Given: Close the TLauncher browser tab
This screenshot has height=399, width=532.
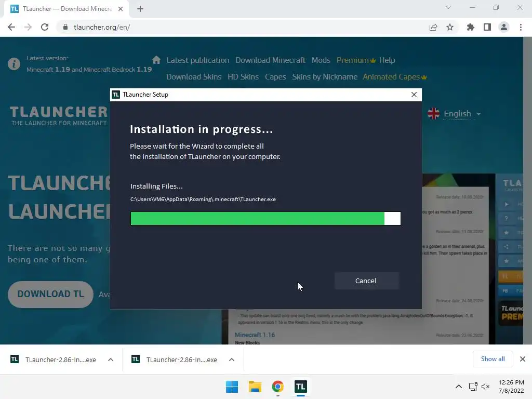Looking at the screenshot, I should (x=121, y=9).
